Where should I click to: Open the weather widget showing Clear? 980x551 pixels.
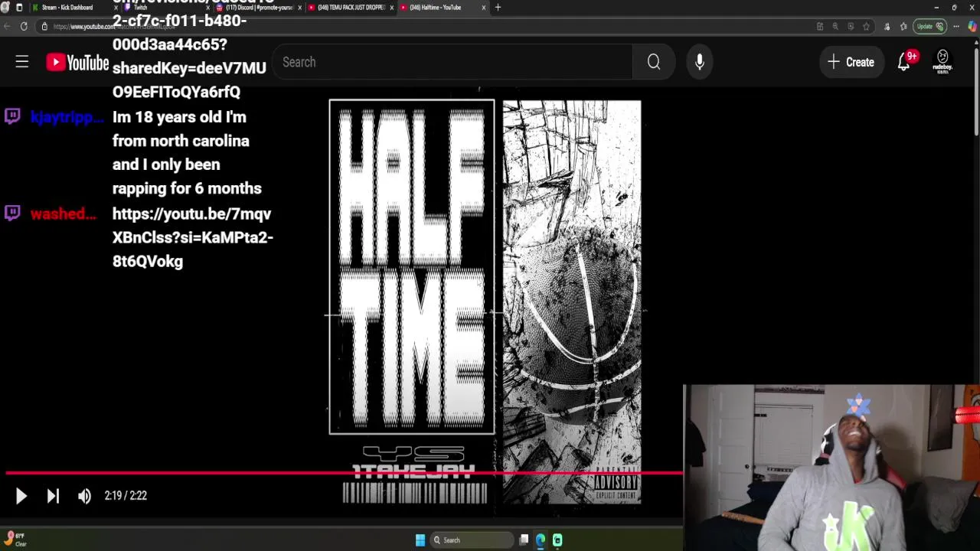point(15,540)
